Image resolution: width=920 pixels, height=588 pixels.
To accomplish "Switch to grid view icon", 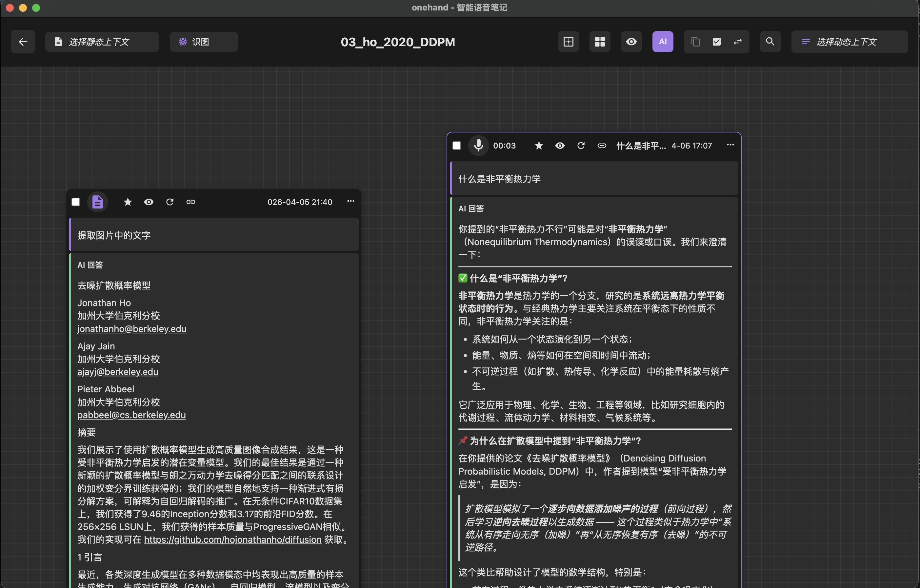I will (600, 42).
